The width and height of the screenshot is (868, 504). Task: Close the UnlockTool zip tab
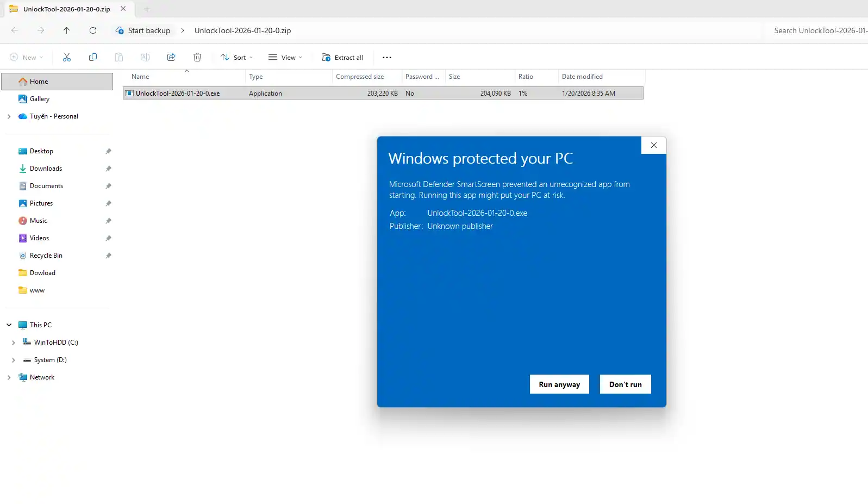point(123,9)
